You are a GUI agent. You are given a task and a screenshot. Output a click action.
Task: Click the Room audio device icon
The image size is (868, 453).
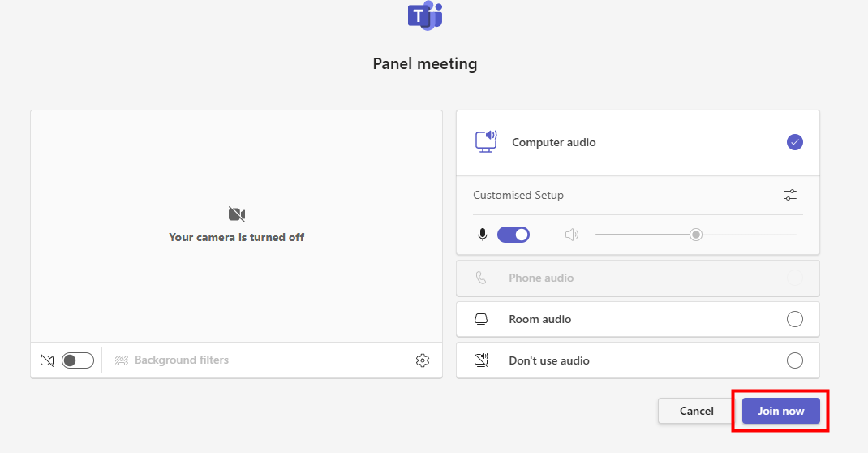(x=481, y=319)
